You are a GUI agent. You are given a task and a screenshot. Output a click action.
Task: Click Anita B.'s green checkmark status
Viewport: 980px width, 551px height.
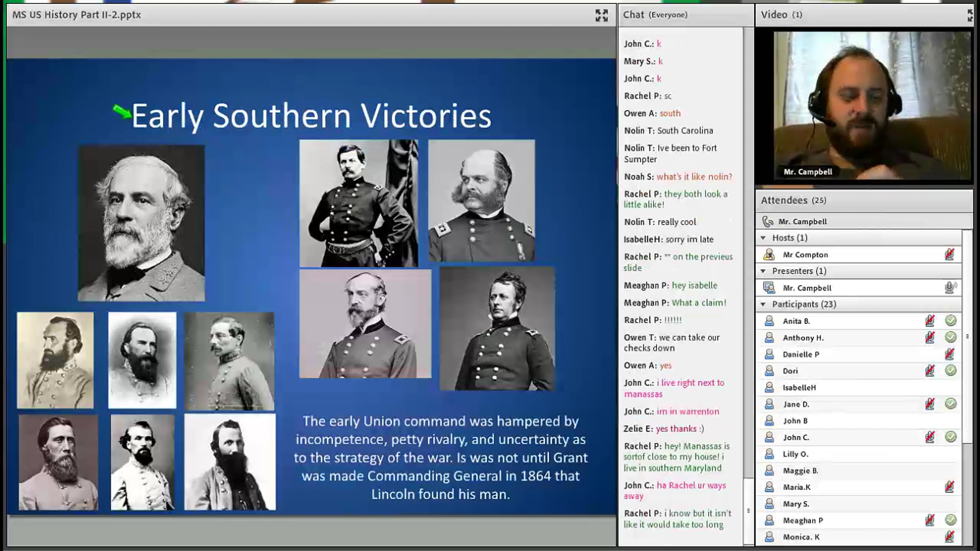(x=951, y=321)
